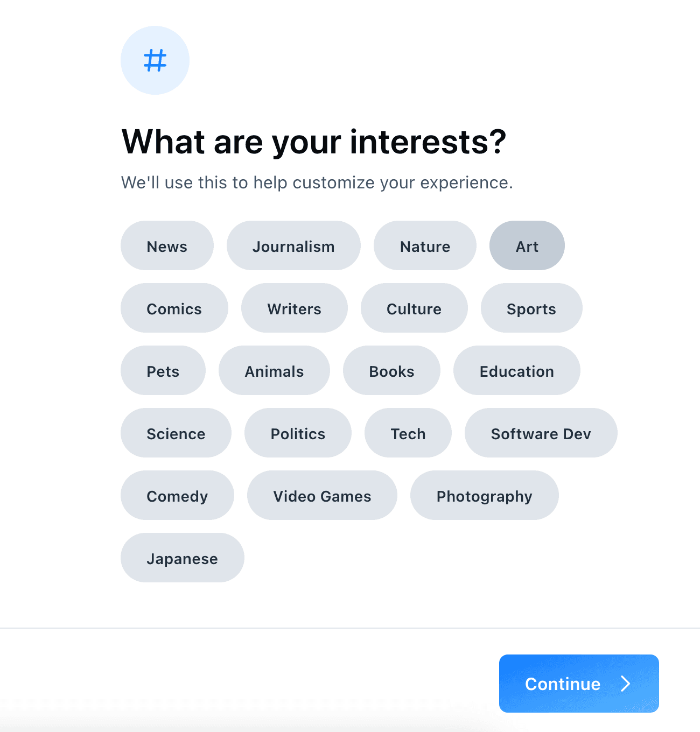Select the Politics interest
This screenshot has width=700, height=732.
(x=298, y=433)
